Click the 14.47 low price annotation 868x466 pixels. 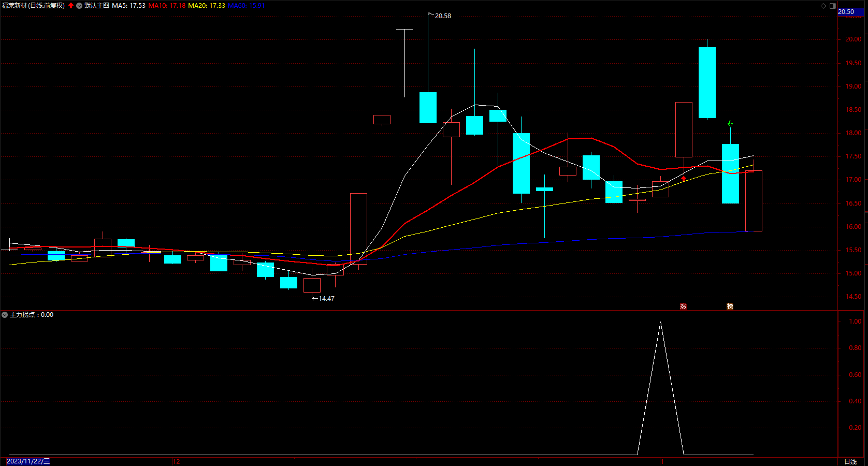click(x=326, y=299)
